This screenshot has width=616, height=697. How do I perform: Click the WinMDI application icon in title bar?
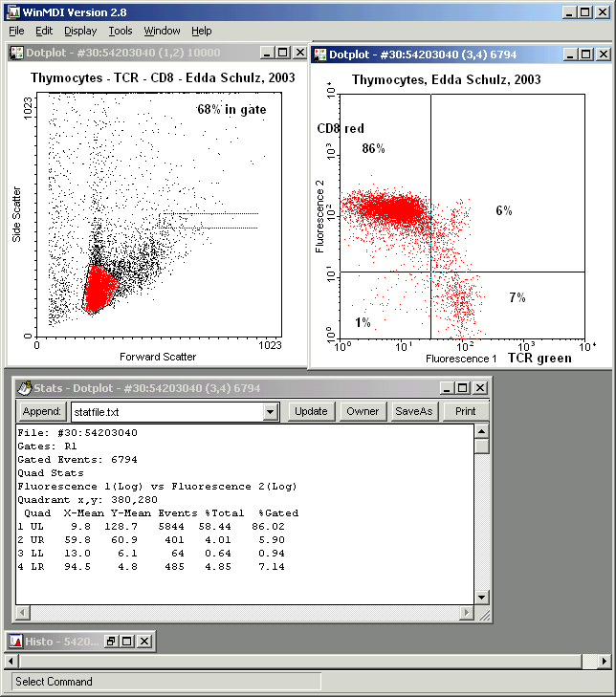(10, 11)
